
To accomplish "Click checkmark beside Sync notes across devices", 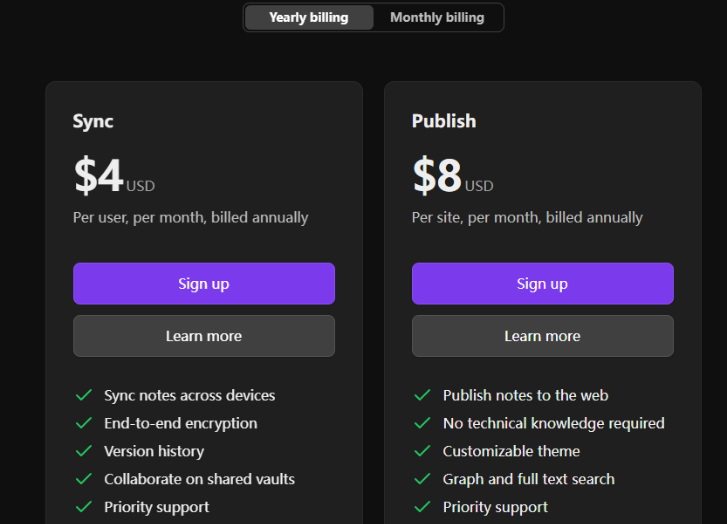I will click(x=84, y=396).
